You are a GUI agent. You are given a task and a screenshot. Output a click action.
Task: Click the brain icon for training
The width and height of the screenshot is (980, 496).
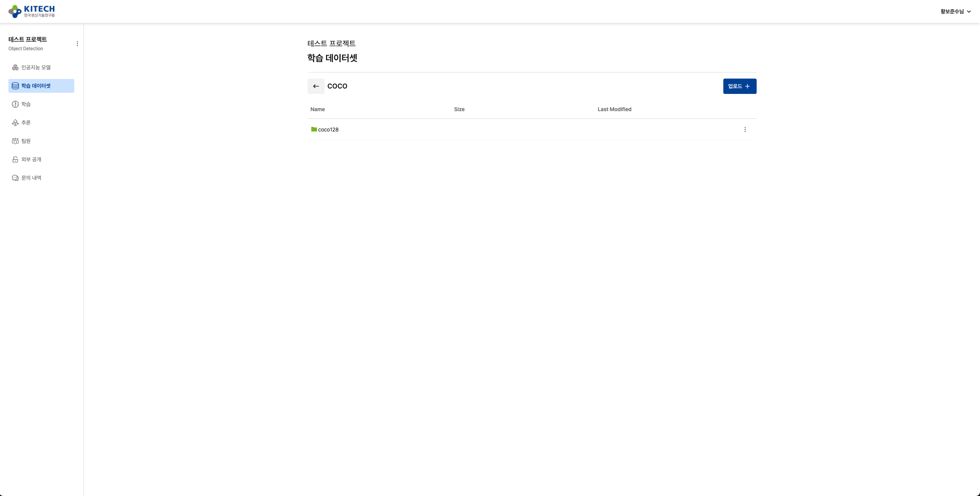[15, 104]
